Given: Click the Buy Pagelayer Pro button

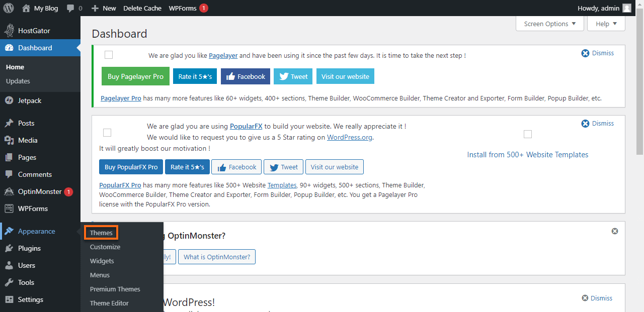Looking at the screenshot, I should (135, 76).
